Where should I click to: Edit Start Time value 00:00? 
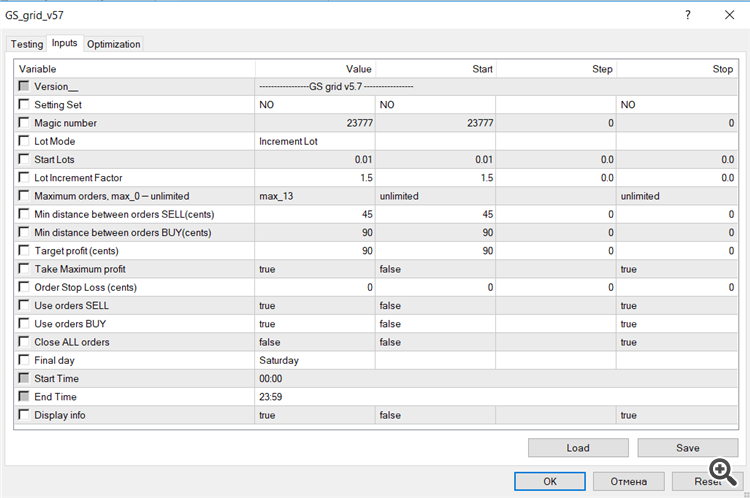pyautogui.click(x=496, y=378)
